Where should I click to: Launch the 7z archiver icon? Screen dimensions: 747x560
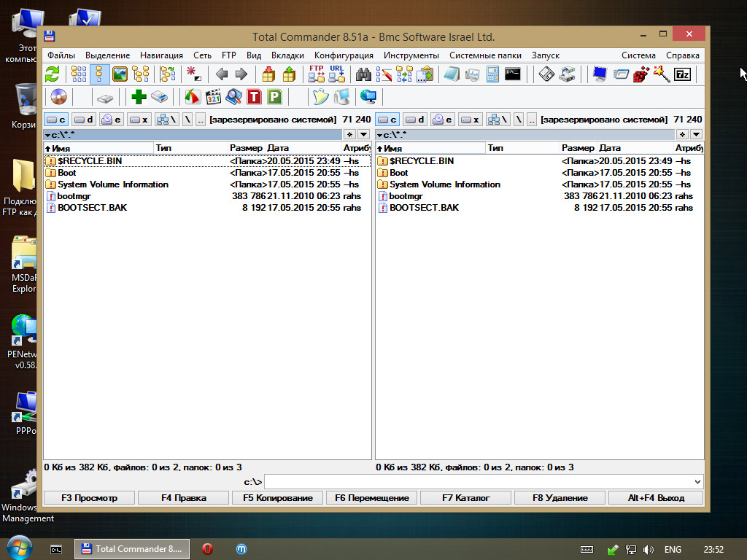point(682,74)
